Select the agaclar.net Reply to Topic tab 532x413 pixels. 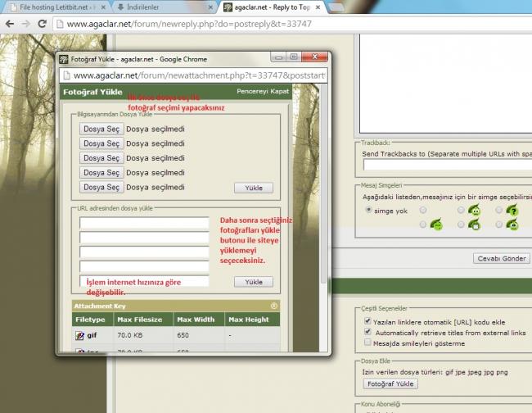pyautogui.click(x=272, y=7)
